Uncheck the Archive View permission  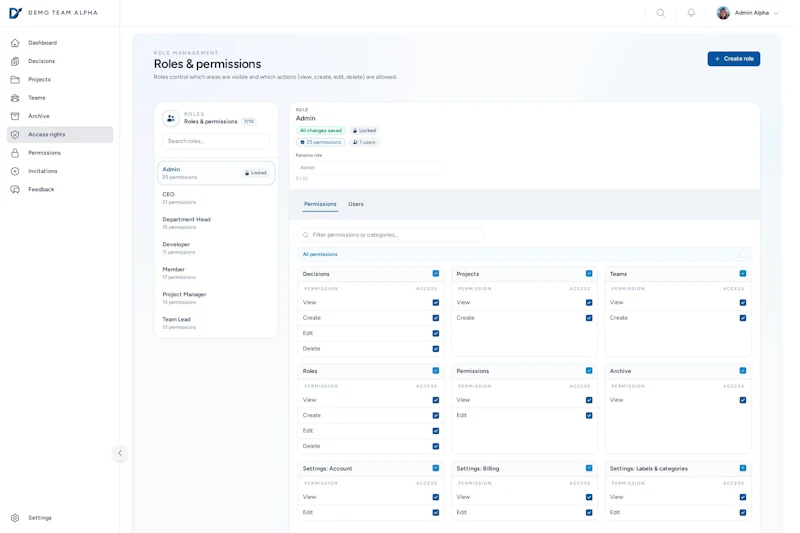click(x=742, y=400)
